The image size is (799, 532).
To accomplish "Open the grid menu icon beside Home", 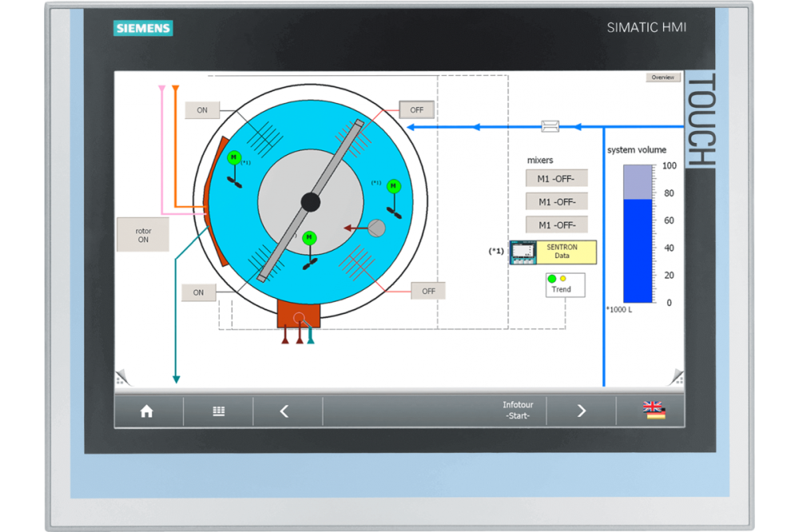I will [218, 411].
